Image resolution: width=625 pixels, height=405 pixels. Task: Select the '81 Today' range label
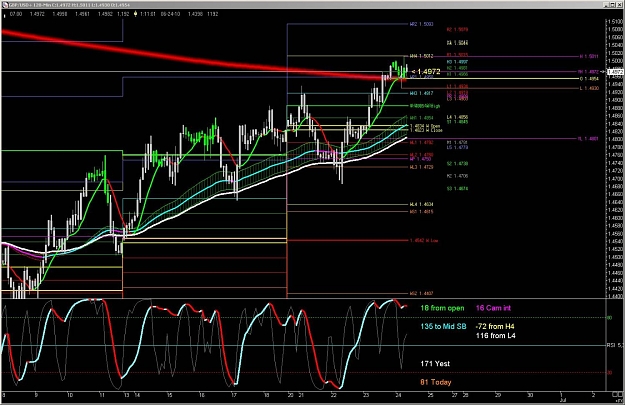[436, 382]
